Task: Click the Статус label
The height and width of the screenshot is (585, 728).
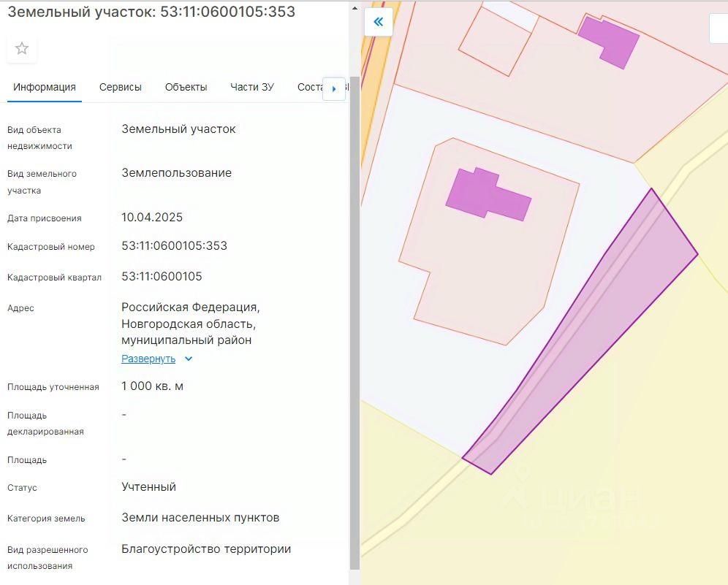Action: pyautogui.click(x=22, y=488)
